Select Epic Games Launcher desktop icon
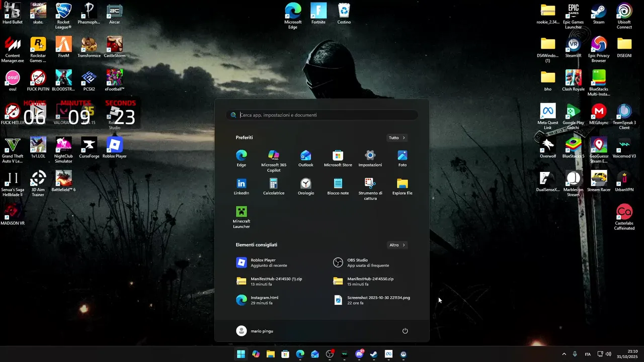The height and width of the screenshot is (362, 644). click(x=573, y=16)
